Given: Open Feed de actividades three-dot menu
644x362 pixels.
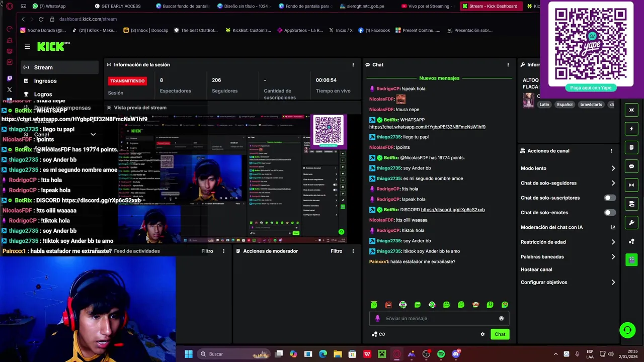Looking at the screenshot, I should [223, 251].
